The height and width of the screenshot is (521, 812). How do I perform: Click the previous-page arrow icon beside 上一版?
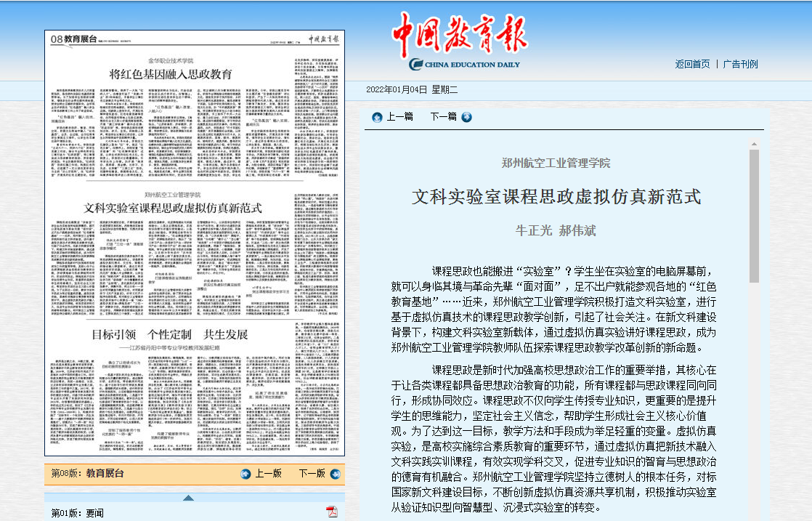[x=245, y=474]
